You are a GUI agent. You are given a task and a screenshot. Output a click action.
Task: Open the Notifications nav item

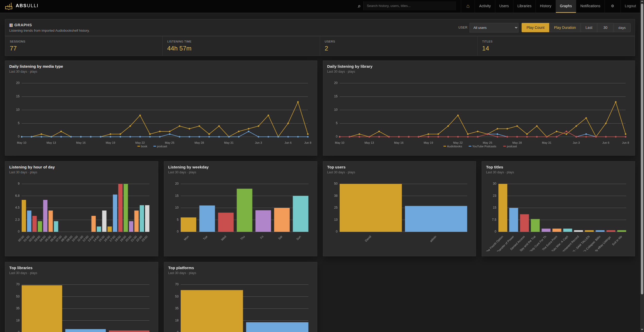click(x=590, y=6)
